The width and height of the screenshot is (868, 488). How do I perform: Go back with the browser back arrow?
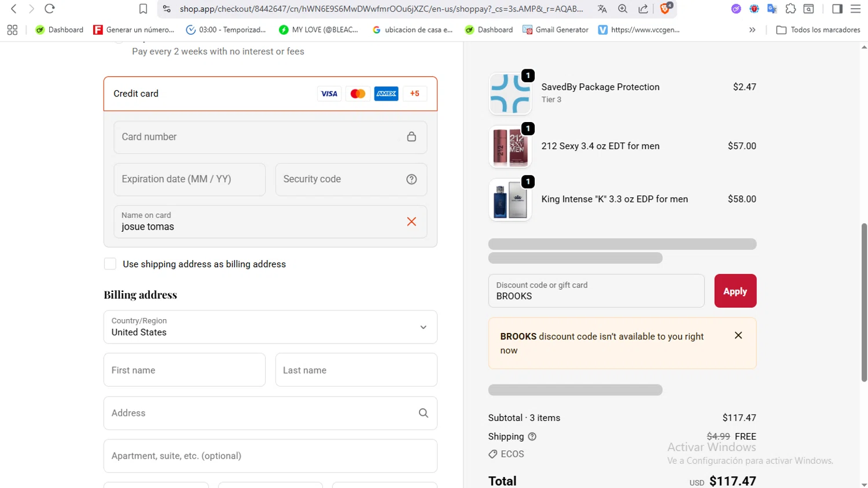pos(14,9)
